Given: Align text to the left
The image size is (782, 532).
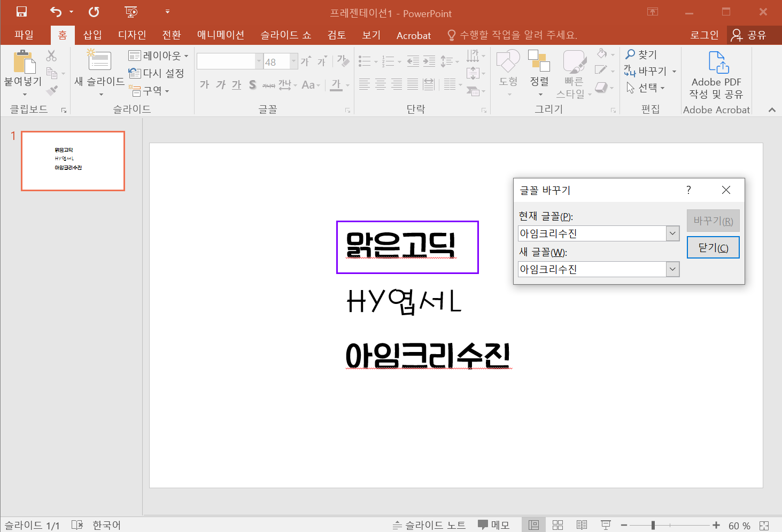Looking at the screenshot, I should tap(364, 84).
